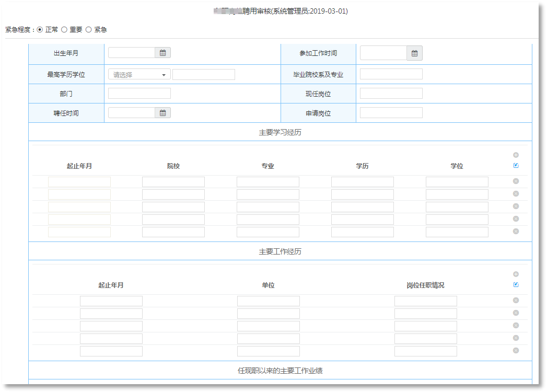The image size is (547, 392).
Task: Add a row to 主要学习经历 table
Action: [x=516, y=155]
